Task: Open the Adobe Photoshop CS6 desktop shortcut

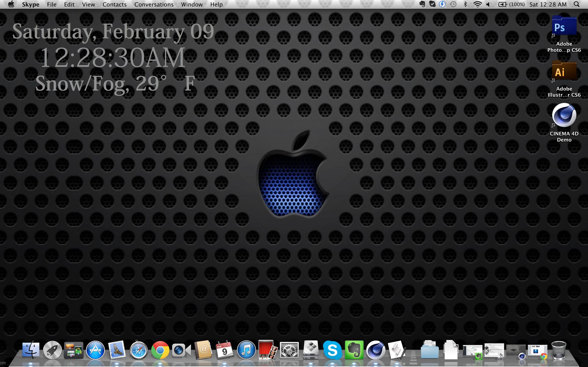Action: [x=564, y=26]
